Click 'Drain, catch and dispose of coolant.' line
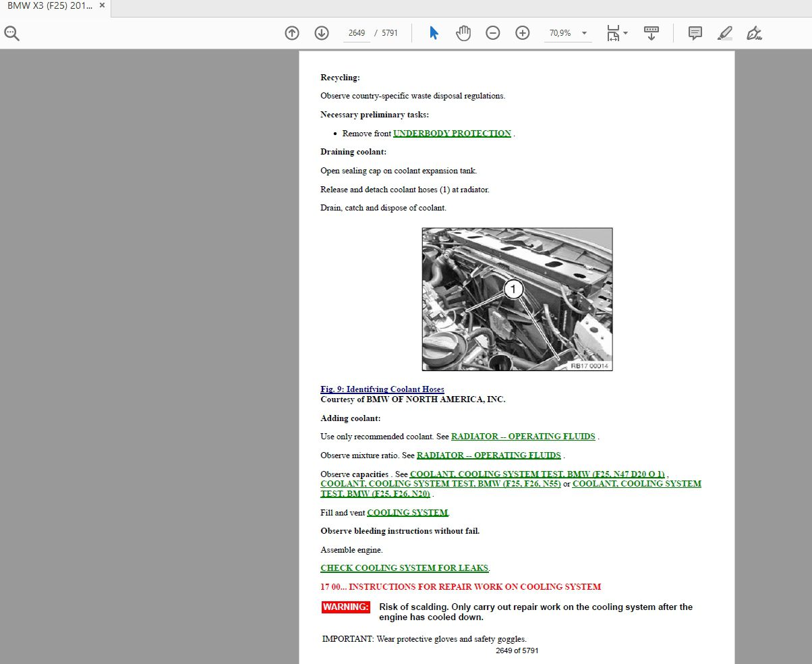Image resolution: width=812 pixels, height=664 pixels. tap(383, 208)
